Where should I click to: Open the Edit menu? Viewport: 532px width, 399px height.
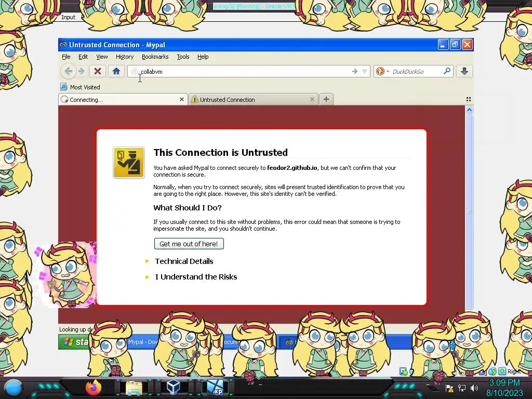point(83,57)
